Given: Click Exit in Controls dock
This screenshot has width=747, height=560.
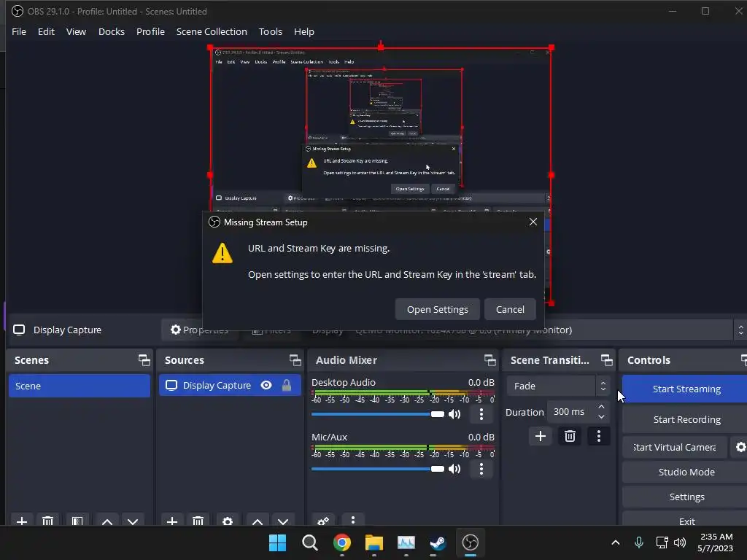Looking at the screenshot, I should click(686, 521).
